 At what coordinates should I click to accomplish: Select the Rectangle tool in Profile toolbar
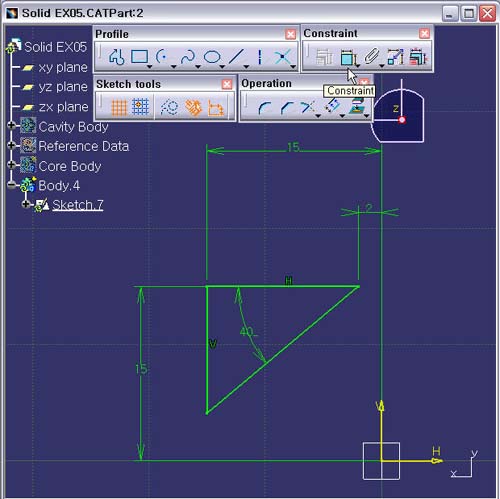(x=139, y=56)
